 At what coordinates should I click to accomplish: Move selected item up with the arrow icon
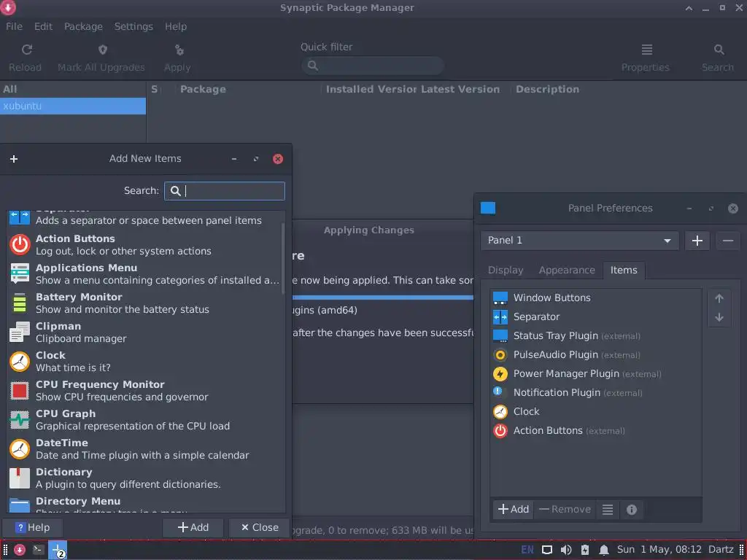[x=719, y=298]
